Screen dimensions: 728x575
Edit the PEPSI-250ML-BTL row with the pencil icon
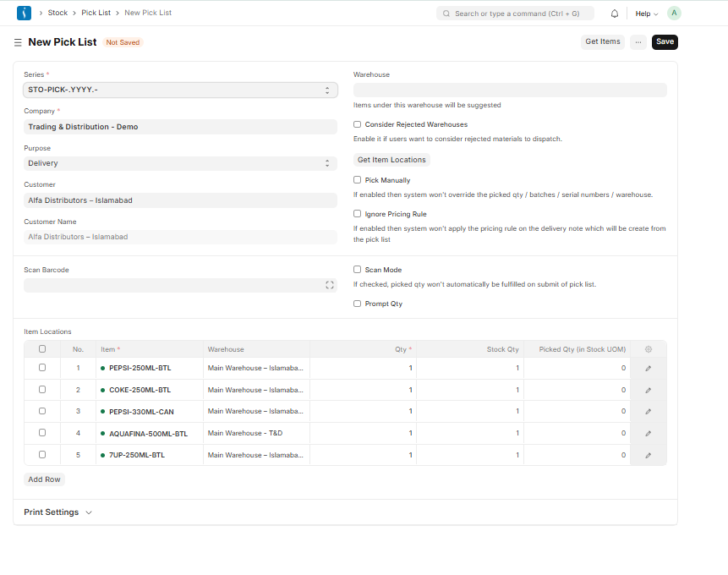[x=648, y=368]
